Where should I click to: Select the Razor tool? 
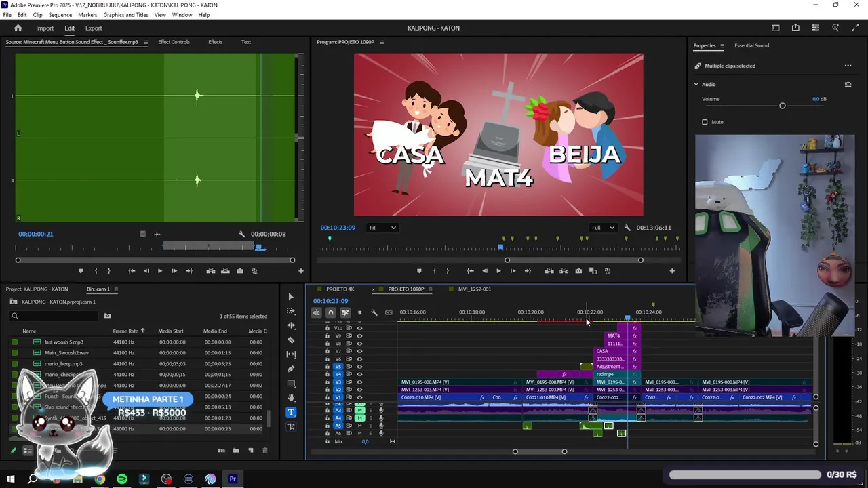(291, 340)
